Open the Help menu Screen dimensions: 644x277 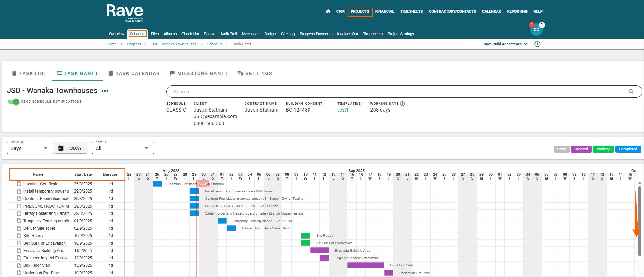538,11
